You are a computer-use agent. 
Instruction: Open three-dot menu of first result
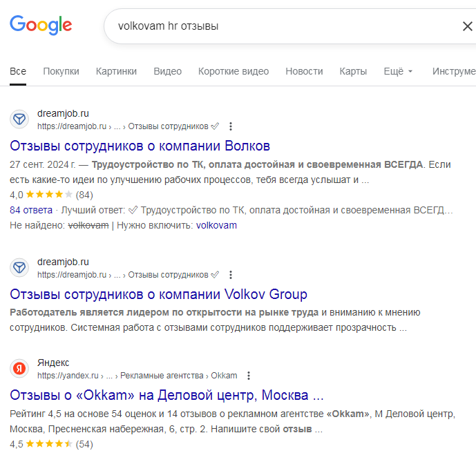(231, 126)
